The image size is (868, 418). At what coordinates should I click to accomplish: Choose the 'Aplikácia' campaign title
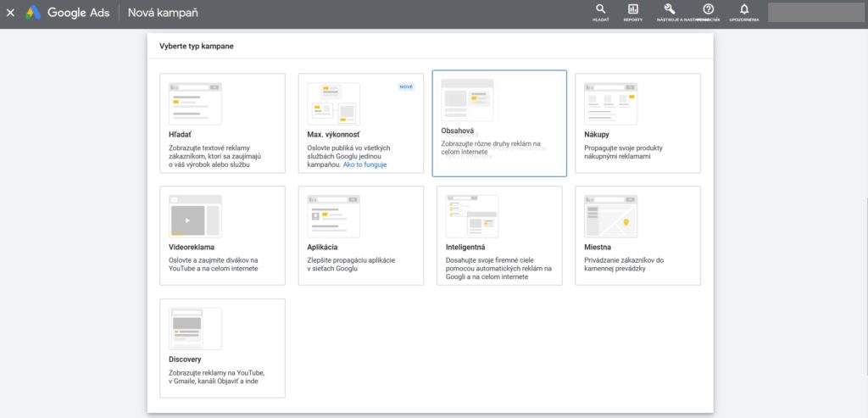(322, 247)
